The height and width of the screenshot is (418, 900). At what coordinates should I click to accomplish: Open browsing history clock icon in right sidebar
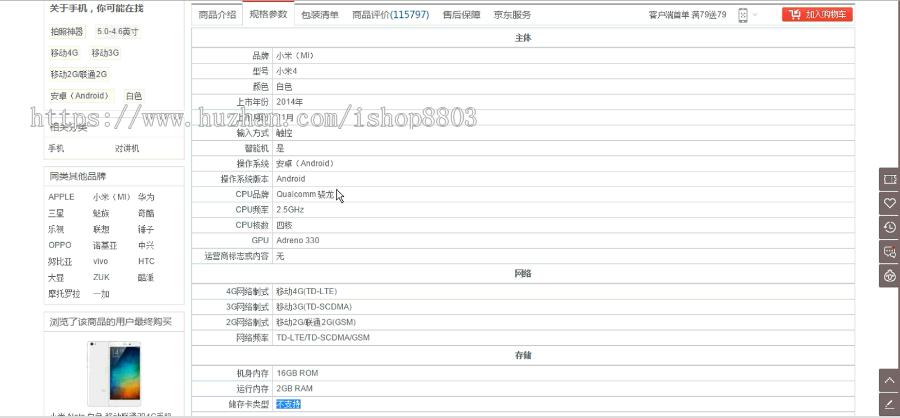tap(889, 227)
